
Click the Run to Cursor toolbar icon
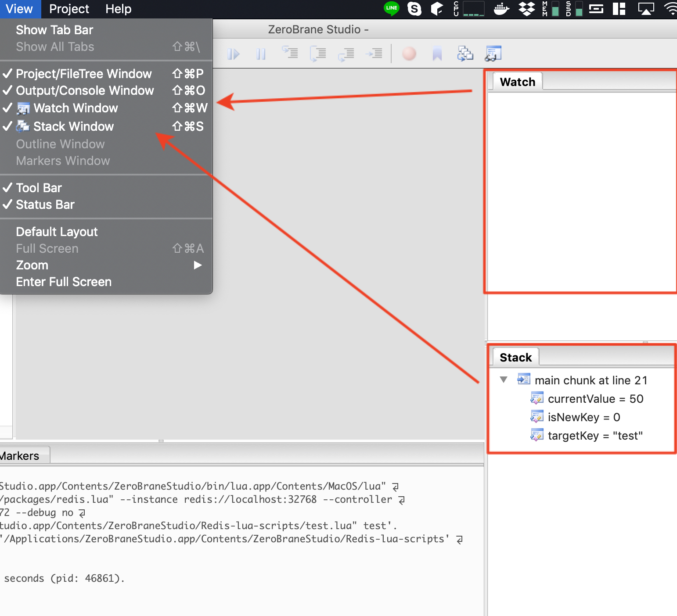click(x=374, y=54)
